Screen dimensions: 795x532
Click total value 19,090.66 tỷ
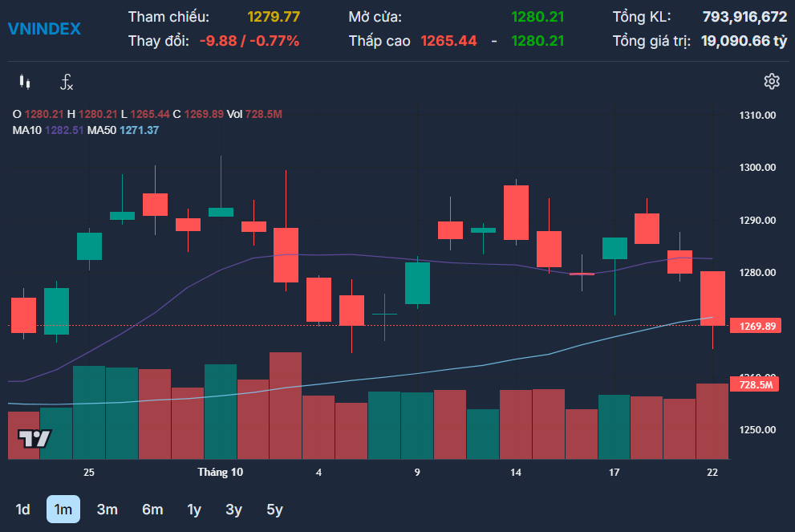(744, 41)
